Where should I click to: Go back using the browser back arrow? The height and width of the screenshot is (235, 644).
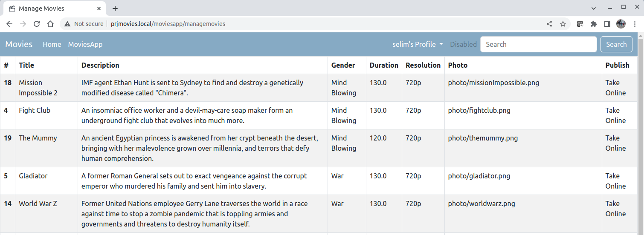9,24
